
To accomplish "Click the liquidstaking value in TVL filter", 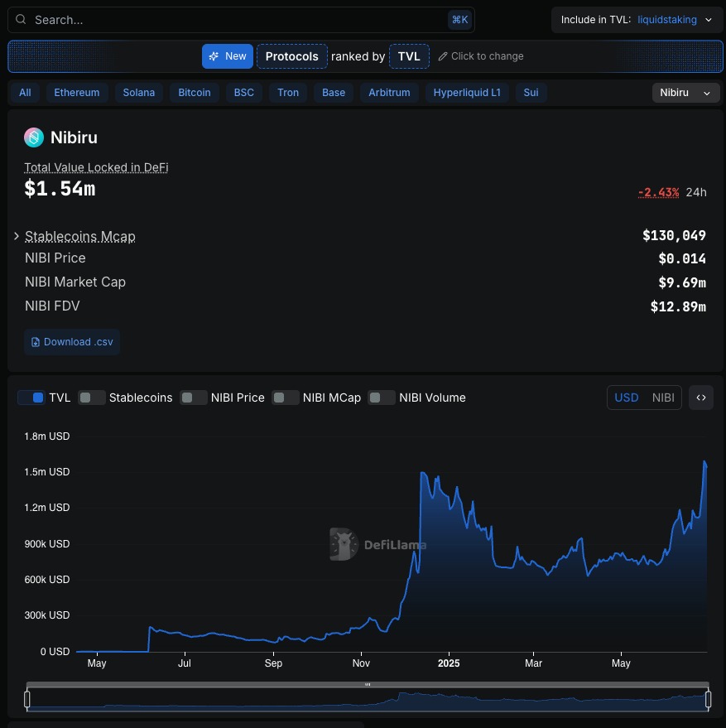I will (666, 20).
